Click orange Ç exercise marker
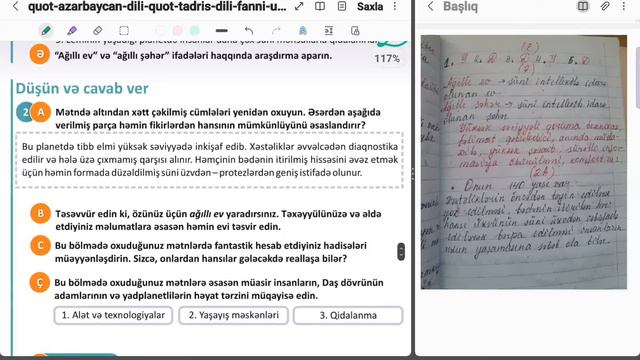Viewport: 640px width, 360px height. 40,282
